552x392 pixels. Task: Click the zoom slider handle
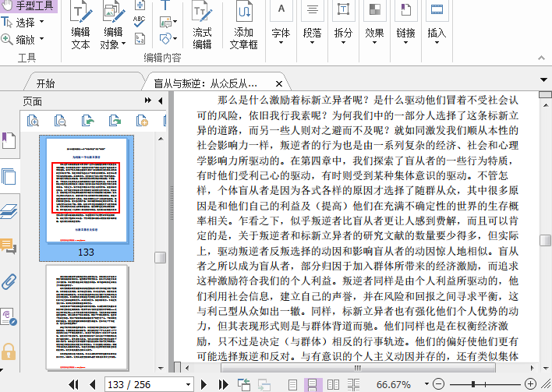(473, 384)
